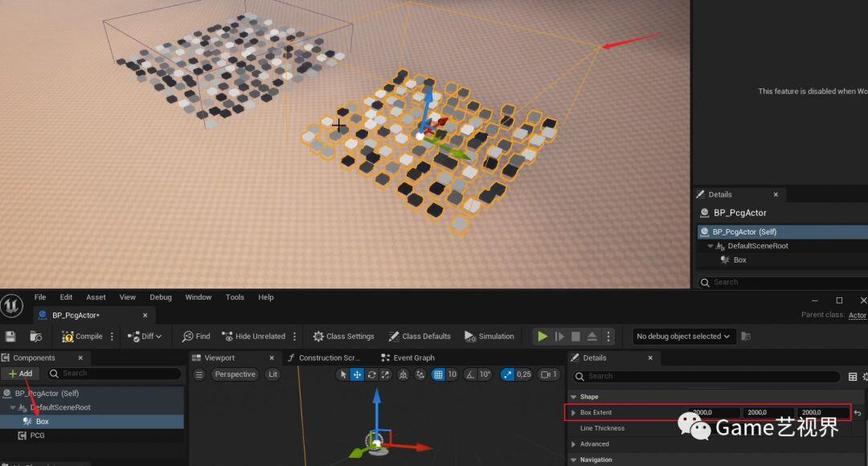Expand the Box Extent property
Viewport: 868px width, 466px height.
point(574,412)
